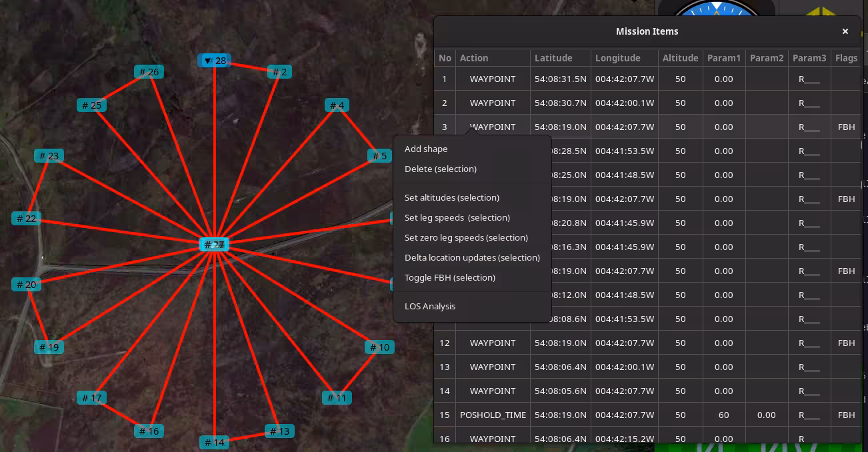
Task: Choose Add shape in context menu
Action: (x=426, y=149)
